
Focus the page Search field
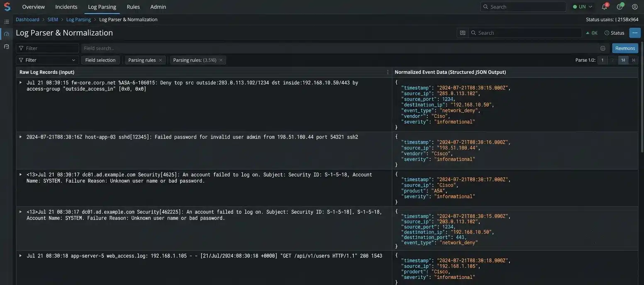click(x=525, y=33)
